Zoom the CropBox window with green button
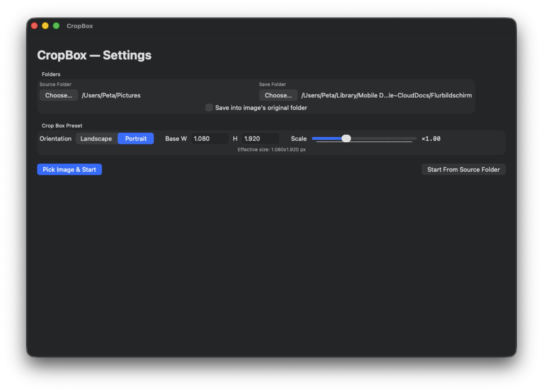 tap(56, 26)
